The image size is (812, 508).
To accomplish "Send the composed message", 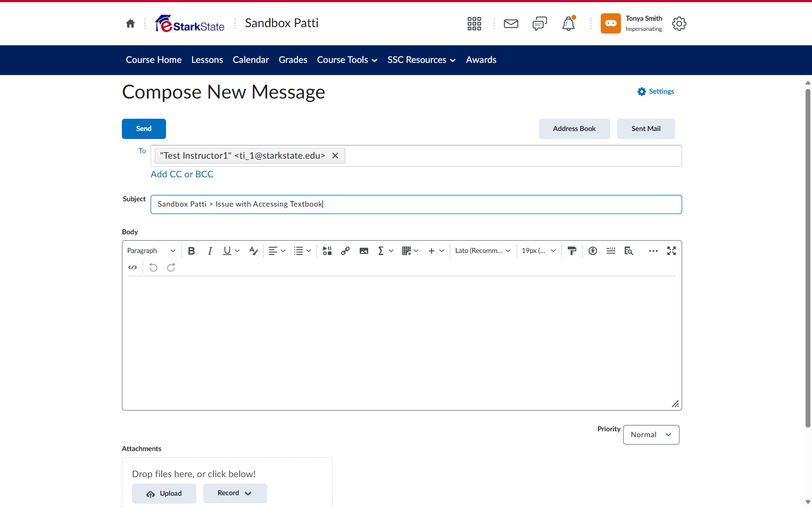I will pos(144,129).
